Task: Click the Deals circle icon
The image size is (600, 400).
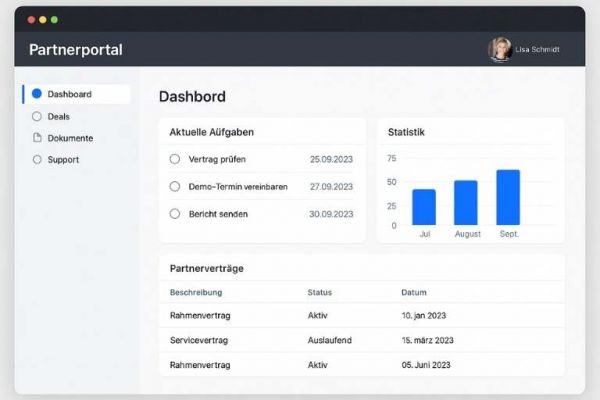Action: click(37, 116)
